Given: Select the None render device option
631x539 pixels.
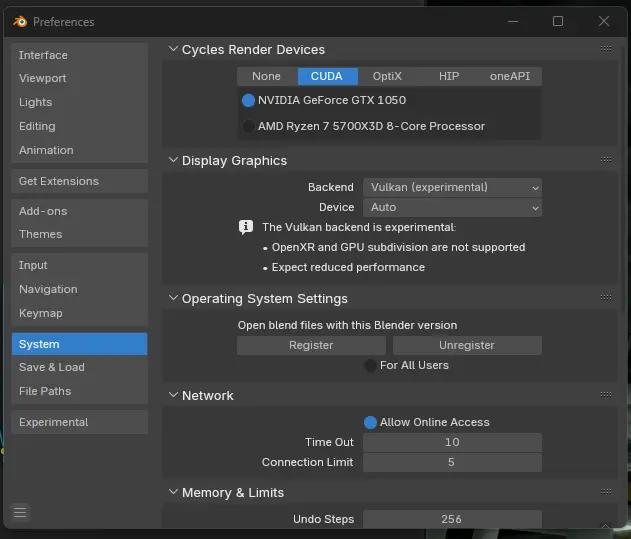Looking at the screenshot, I should 267,76.
